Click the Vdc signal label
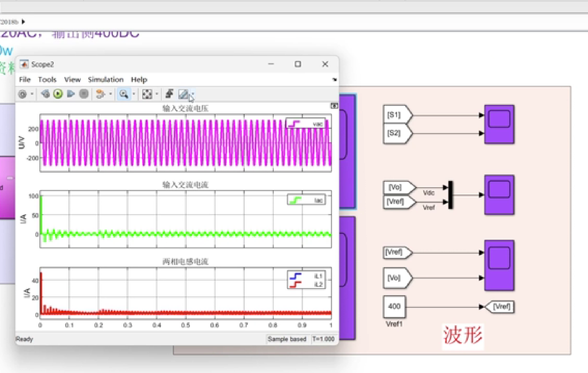Image resolution: width=588 pixels, height=373 pixels. [x=429, y=193]
